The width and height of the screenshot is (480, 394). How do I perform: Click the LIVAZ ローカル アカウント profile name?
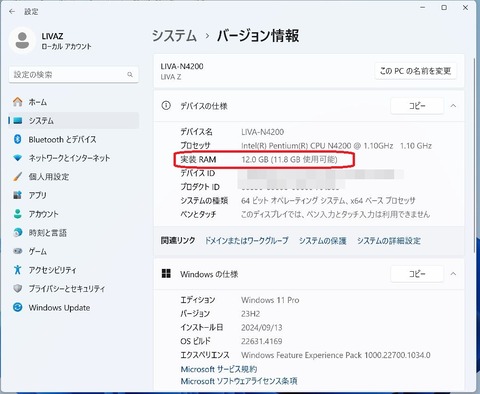[66, 41]
